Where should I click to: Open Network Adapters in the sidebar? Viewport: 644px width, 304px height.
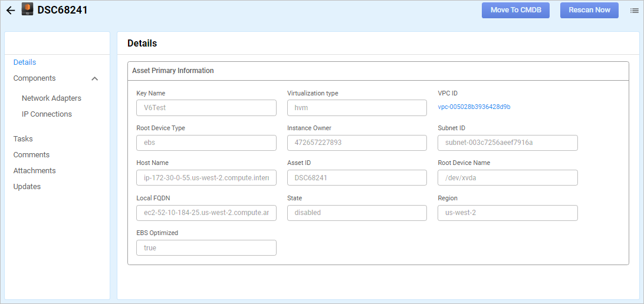point(51,98)
